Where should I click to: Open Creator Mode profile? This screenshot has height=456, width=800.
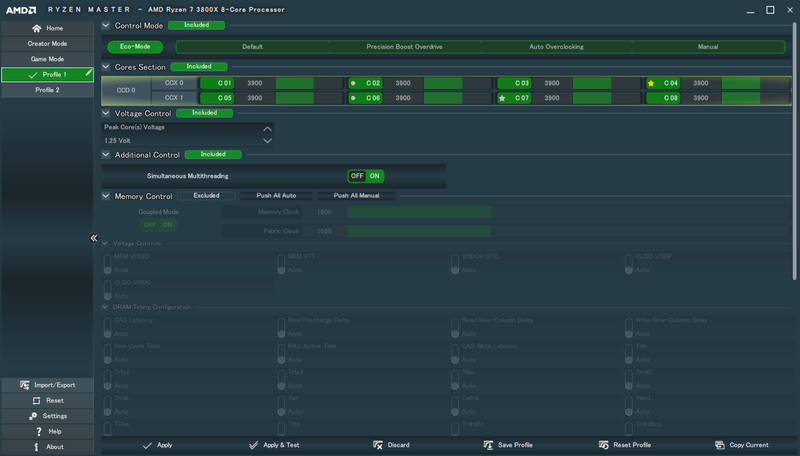(47, 44)
